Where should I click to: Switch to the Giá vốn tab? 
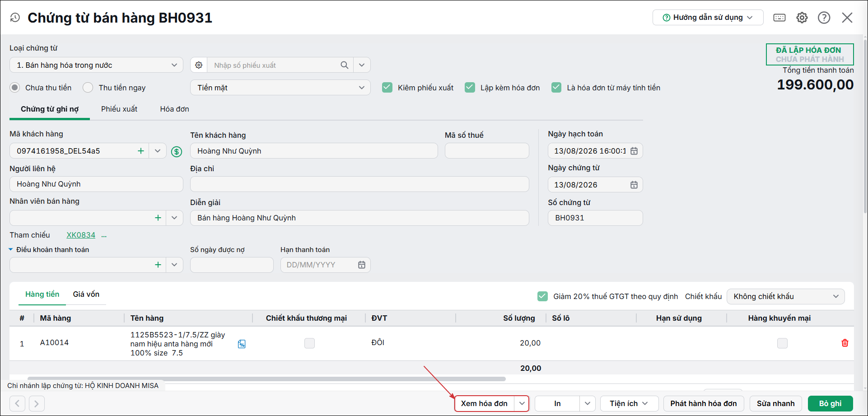coord(86,294)
